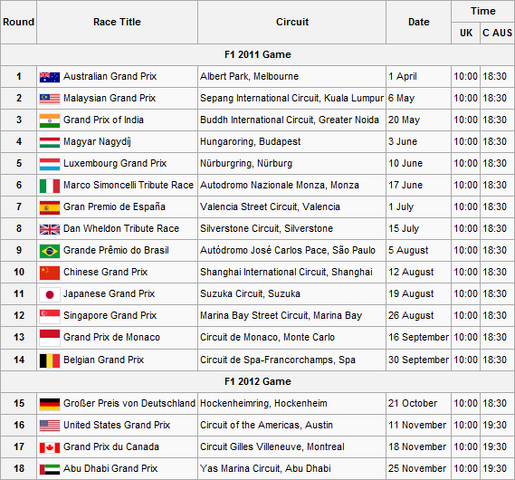Click Valencia Street Circuit cell
This screenshot has width=515, height=480.
coord(292,207)
